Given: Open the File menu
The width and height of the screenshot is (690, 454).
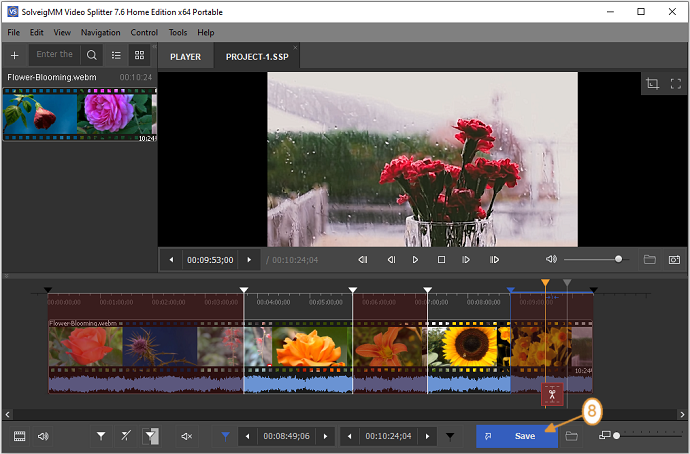Looking at the screenshot, I should point(14,33).
